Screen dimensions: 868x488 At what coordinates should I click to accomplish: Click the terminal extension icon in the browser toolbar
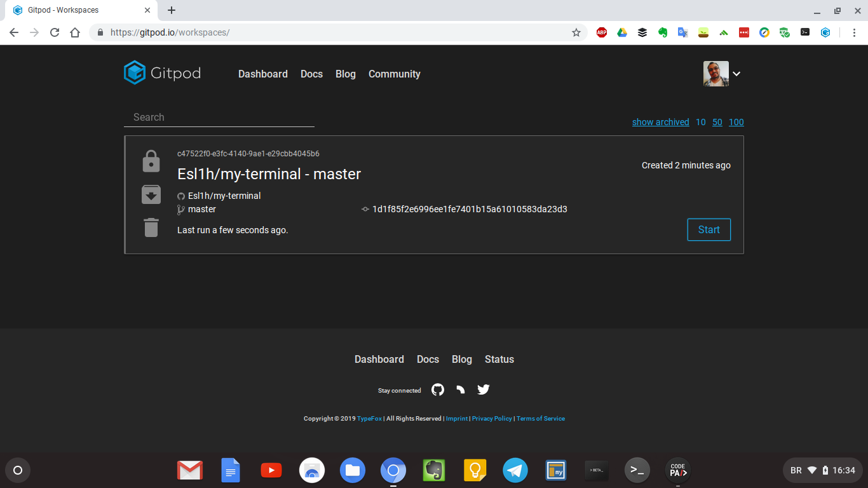pyautogui.click(x=805, y=32)
